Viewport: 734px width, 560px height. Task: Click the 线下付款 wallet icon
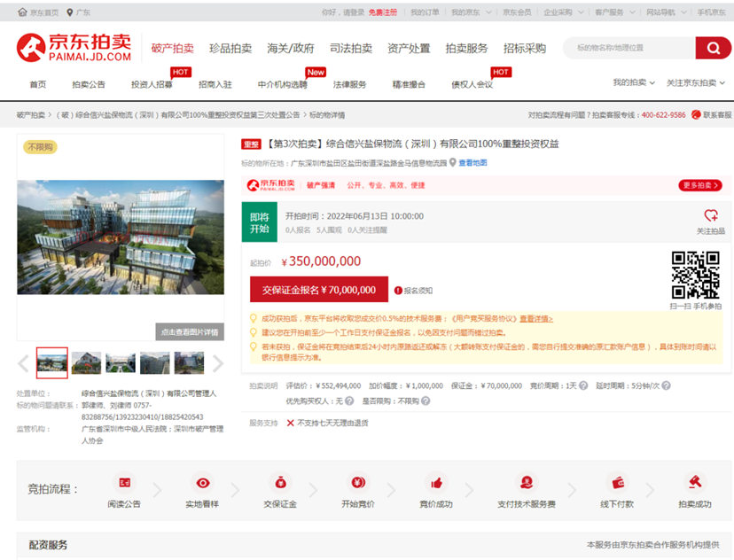[618, 482]
